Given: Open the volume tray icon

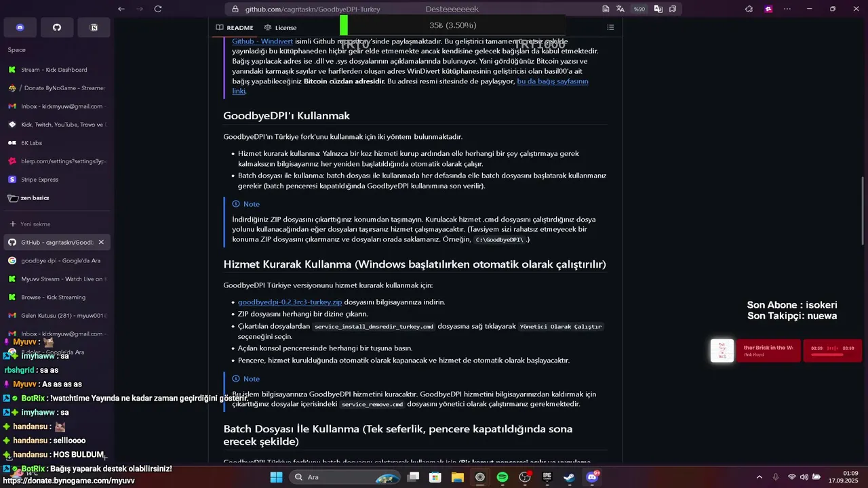Looking at the screenshot, I should coord(804,477).
